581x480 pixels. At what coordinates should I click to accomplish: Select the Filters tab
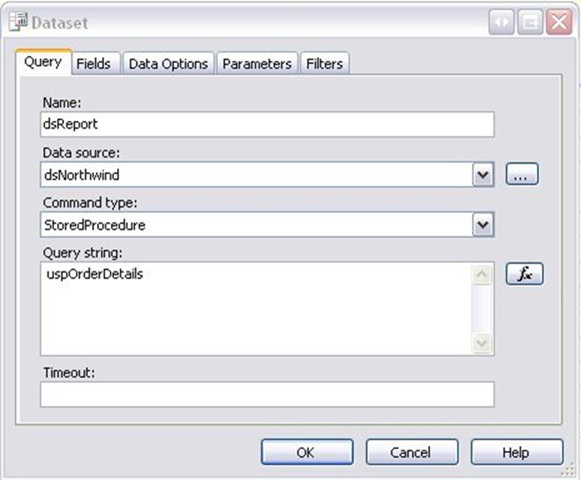coord(325,64)
